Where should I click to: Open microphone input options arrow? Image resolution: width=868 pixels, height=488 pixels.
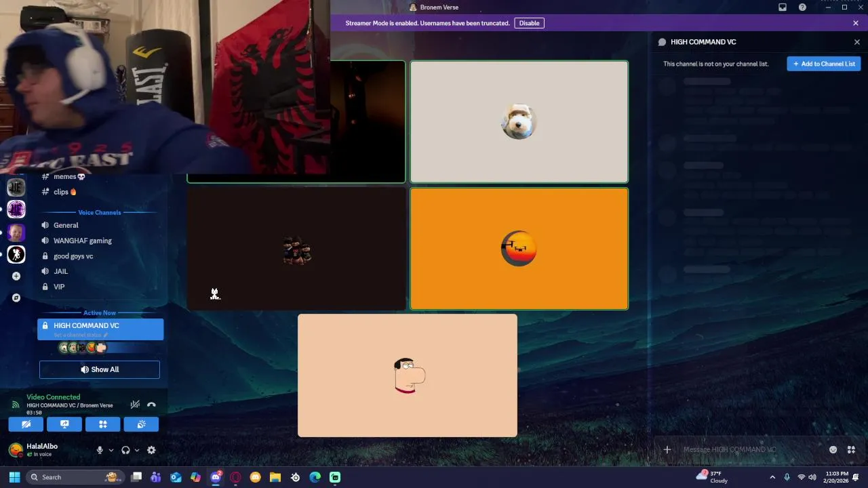point(111,450)
